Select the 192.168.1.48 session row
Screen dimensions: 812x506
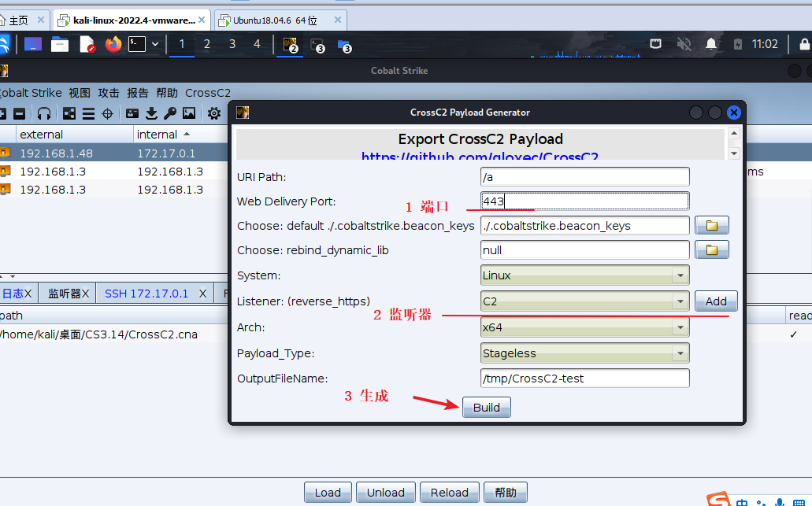pyautogui.click(x=114, y=153)
